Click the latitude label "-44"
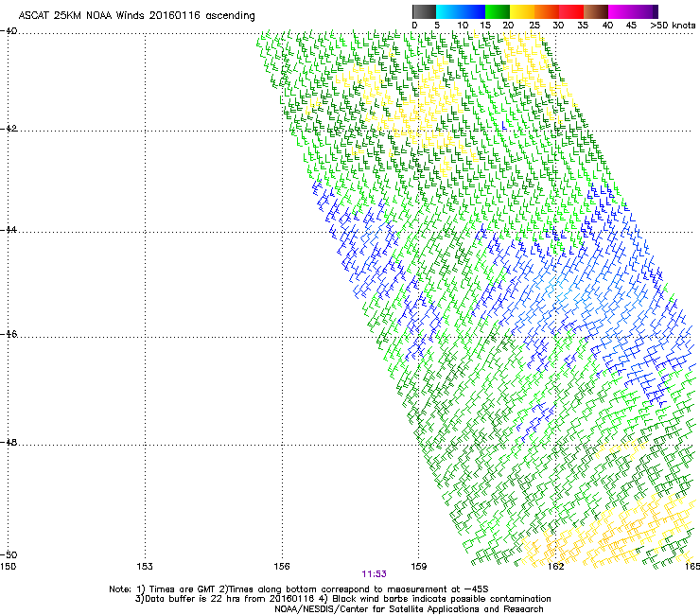Image resolution: width=700 pixels, height=615 pixels. coord(9,230)
